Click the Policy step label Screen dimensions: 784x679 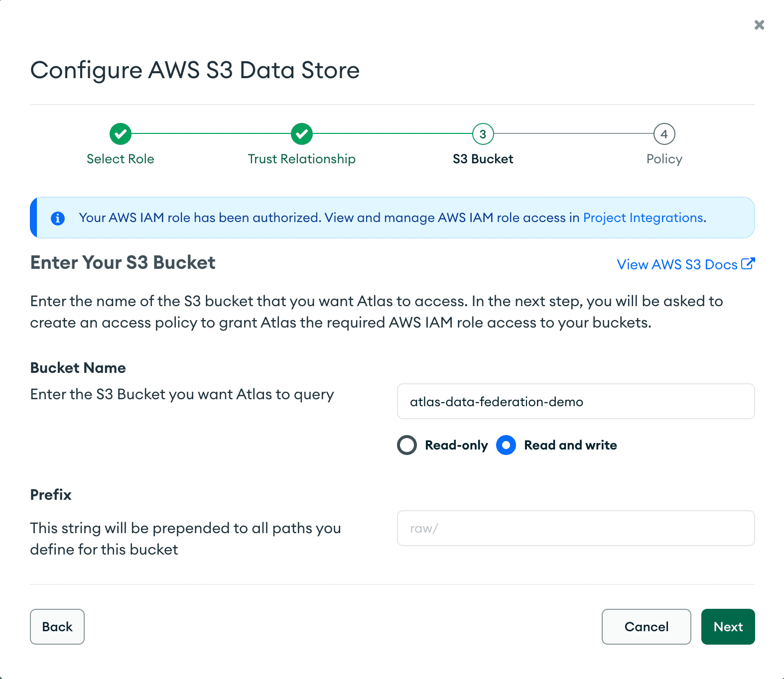[664, 159]
